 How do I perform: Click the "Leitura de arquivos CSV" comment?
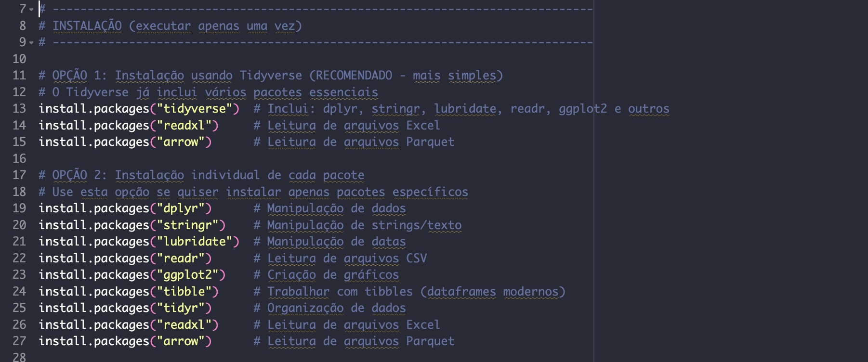[x=347, y=259]
